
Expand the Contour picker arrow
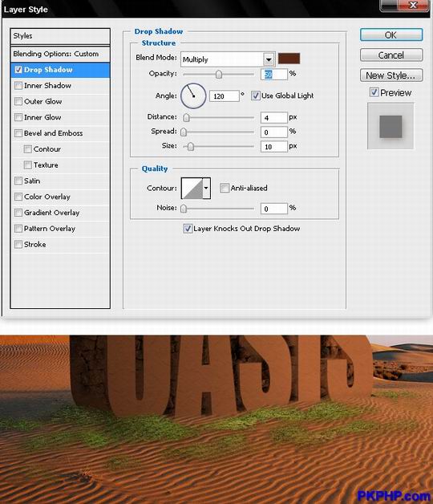[x=207, y=188]
